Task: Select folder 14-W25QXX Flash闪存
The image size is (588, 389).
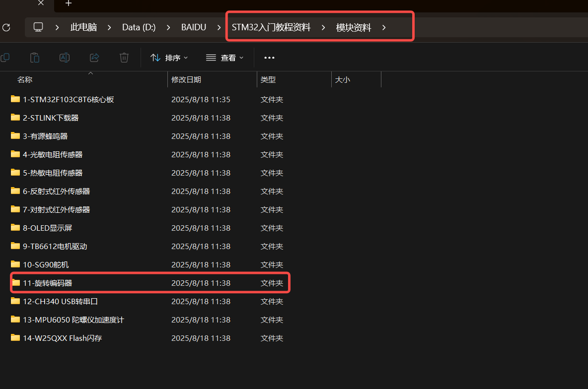Action: coord(62,338)
